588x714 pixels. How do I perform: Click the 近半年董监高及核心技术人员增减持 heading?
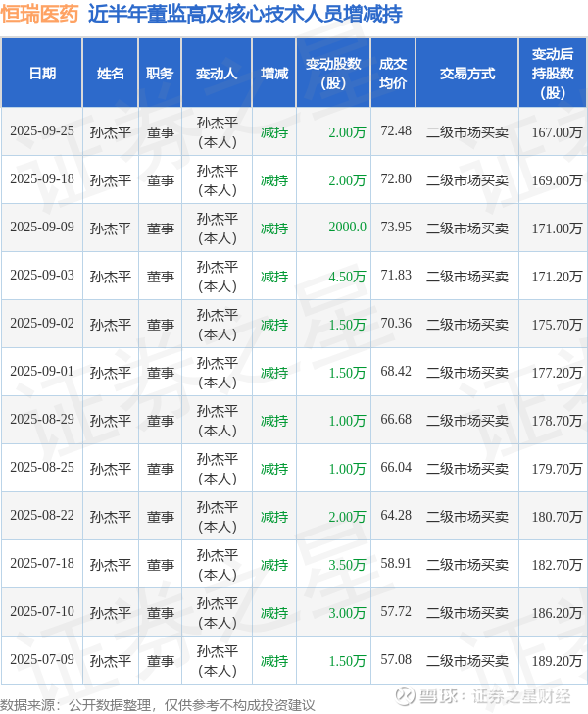pos(245,14)
